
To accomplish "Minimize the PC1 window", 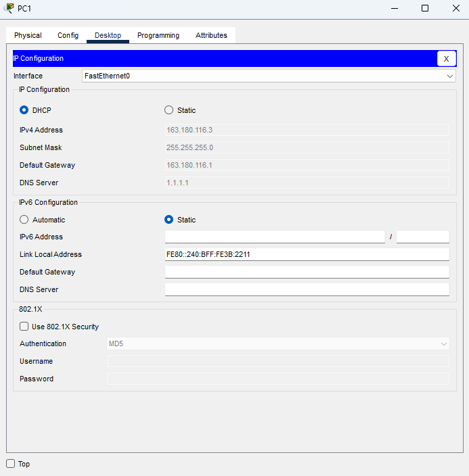I will pyautogui.click(x=395, y=9).
